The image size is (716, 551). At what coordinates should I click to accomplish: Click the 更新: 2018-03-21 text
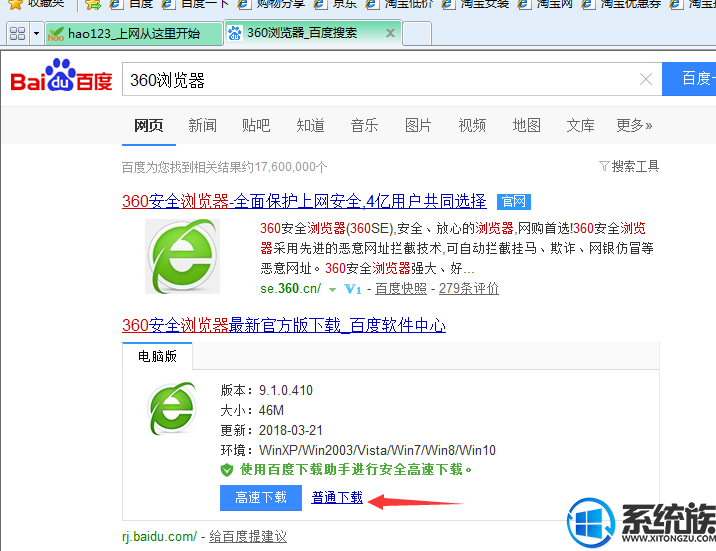pos(272,430)
